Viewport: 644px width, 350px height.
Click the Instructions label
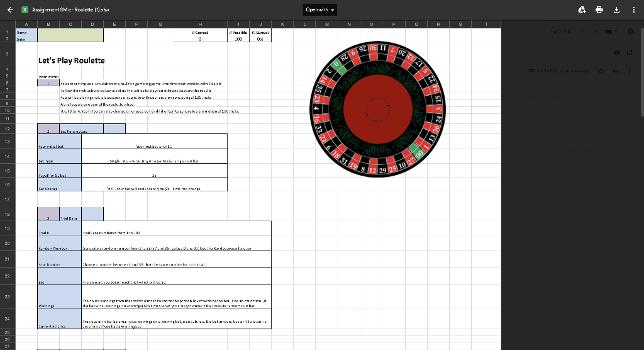(x=48, y=77)
